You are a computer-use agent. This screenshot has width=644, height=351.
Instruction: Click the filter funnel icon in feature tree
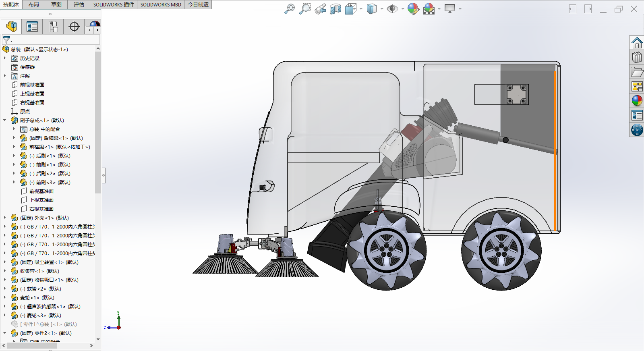tap(6, 39)
